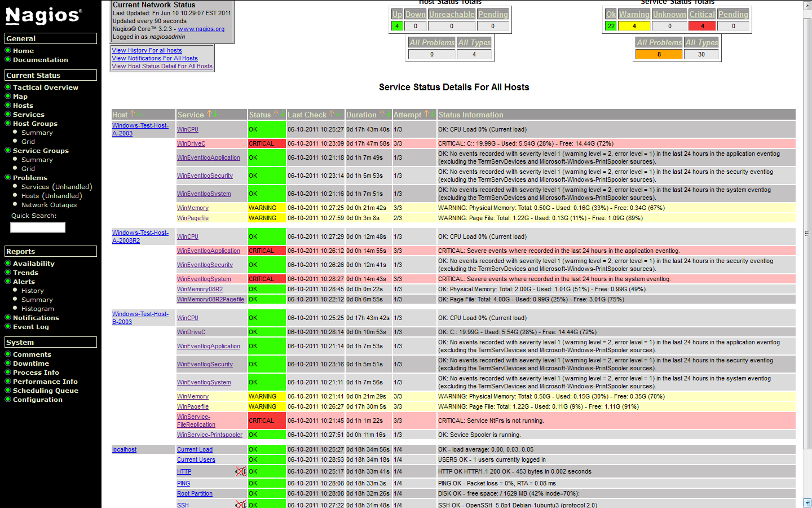Image resolution: width=812 pixels, height=508 pixels.
Task: Click inside the Quick Search field
Action: 37,227
